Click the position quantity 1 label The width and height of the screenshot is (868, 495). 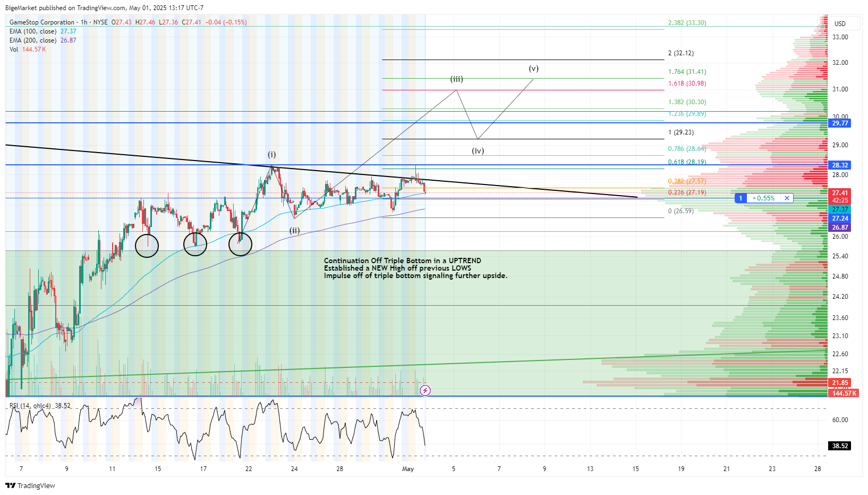(x=741, y=198)
